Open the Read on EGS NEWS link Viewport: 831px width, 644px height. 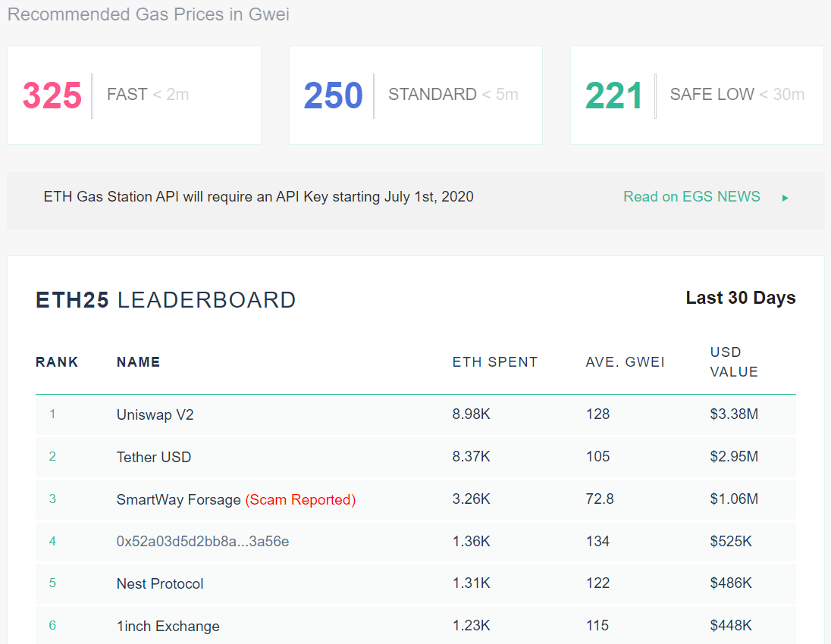(691, 197)
